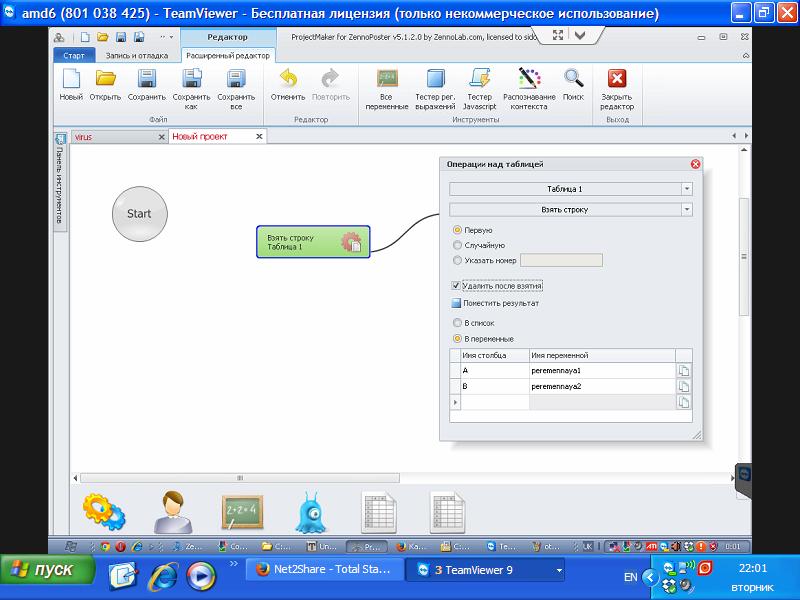Viewport: 800px width, 600px height.
Task: Click the Сохранить как ribbon button
Action: (191, 89)
